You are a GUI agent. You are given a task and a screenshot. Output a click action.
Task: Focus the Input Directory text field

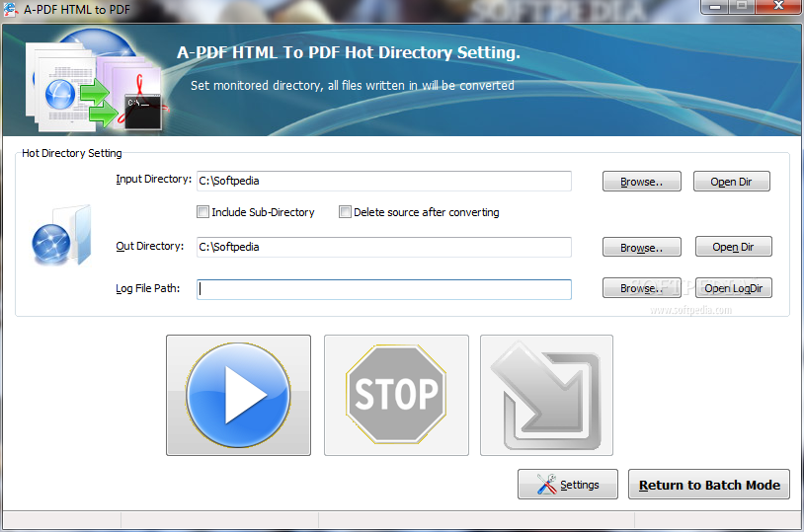384,181
